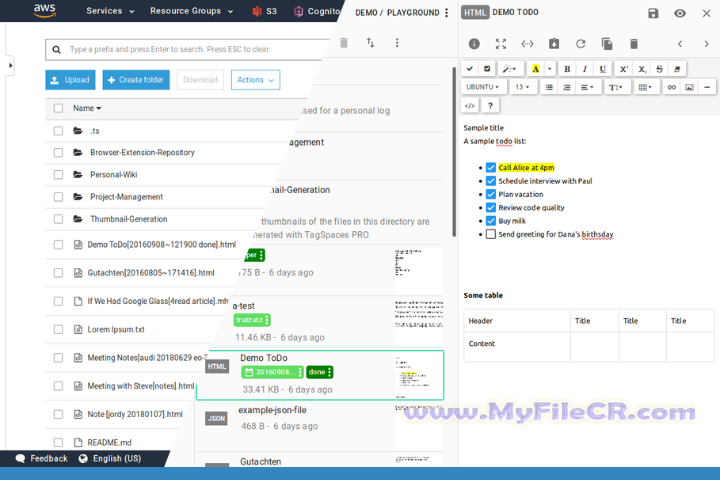Open the paragraph alignment dropdown
This screenshot has width=720, height=480.
pos(587,87)
